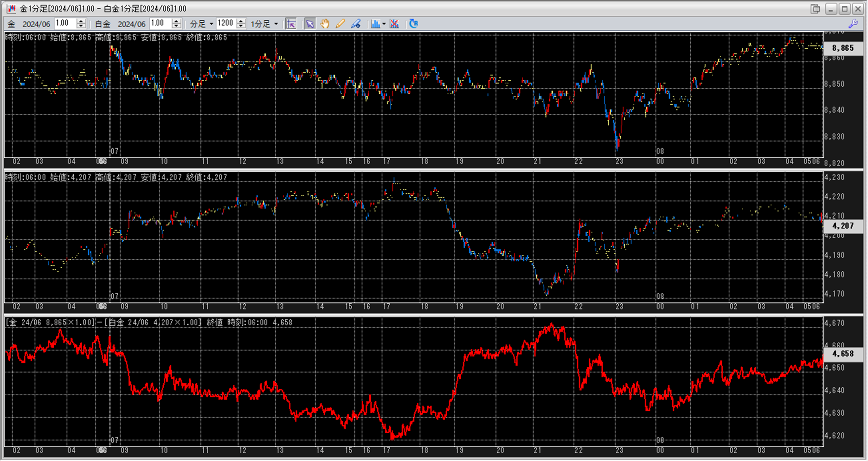The height and width of the screenshot is (461, 868).
Task: Expand the 1分足 interval dropdown
Action: pyautogui.click(x=276, y=24)
